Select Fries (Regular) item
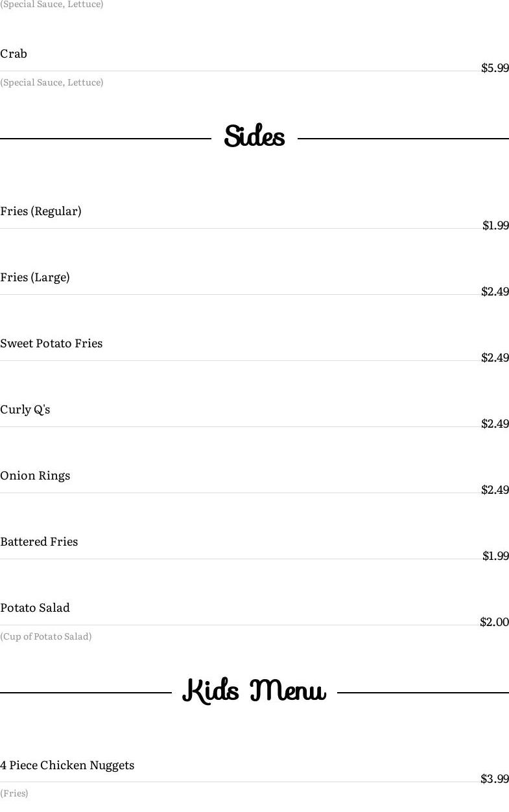The height and width of the screenshot is (812, 509). [41, 211]
